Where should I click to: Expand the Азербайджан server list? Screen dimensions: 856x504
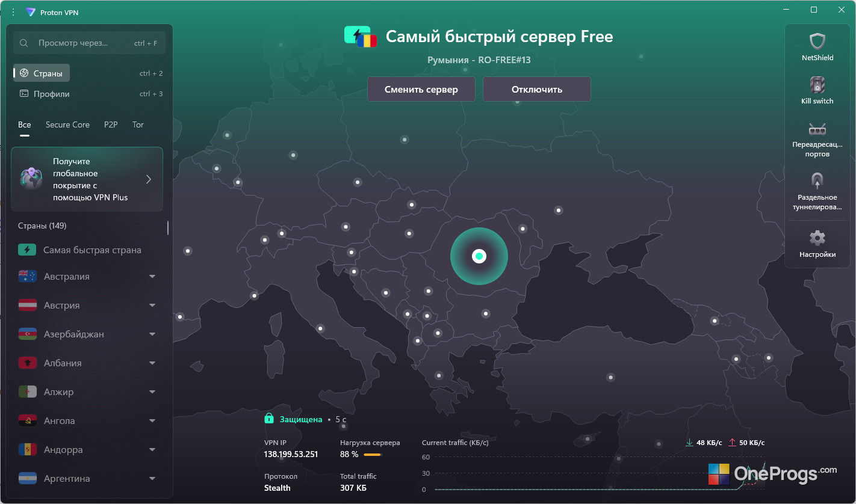pyautogui.click(x=152, y=334)
